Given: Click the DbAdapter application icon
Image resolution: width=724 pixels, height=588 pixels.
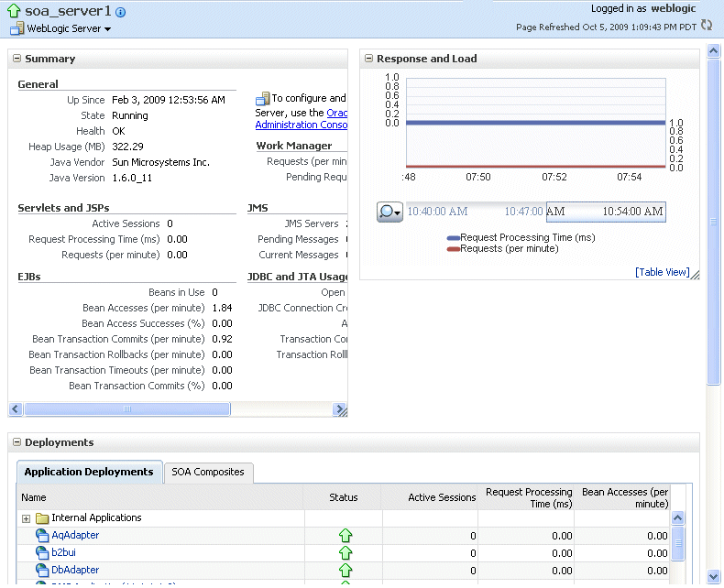Looking at the screenshot, I should point(42,571).
